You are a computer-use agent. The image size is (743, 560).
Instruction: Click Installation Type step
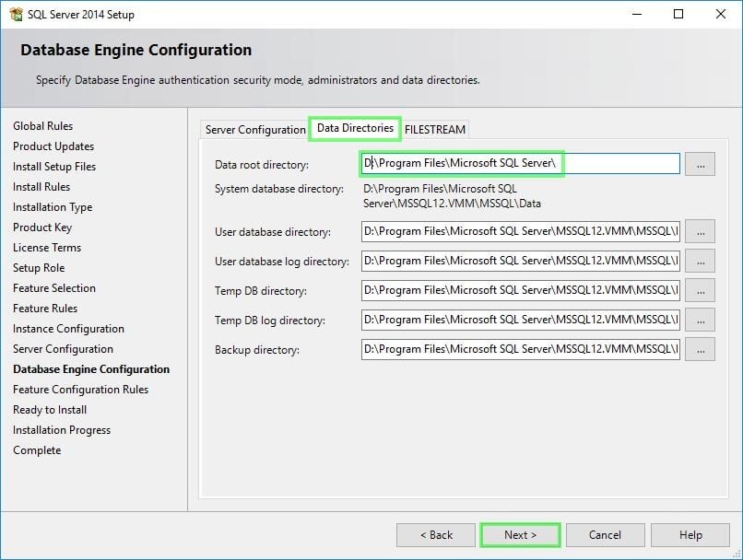[x=53, y=207]
